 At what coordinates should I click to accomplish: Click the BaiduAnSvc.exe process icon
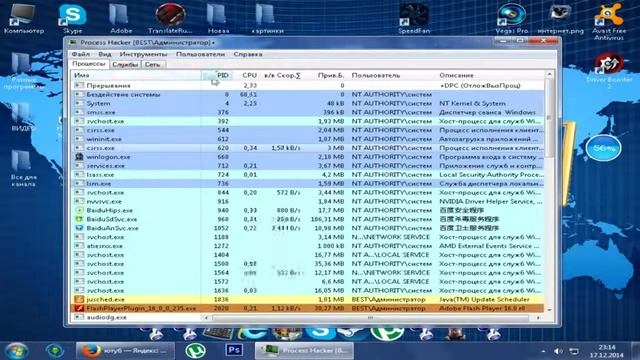pyautogui.click(x=79, y=228)
